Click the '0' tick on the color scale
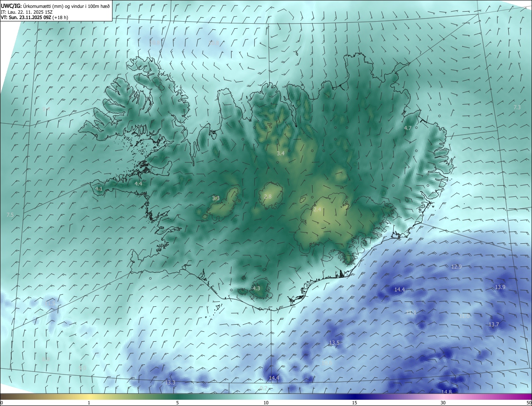 (x=2, y=403)
